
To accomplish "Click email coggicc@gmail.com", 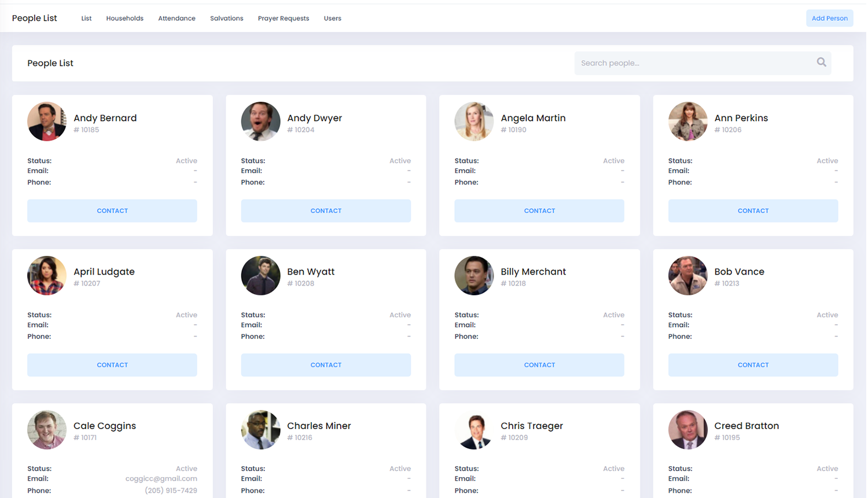I will 161,478.
